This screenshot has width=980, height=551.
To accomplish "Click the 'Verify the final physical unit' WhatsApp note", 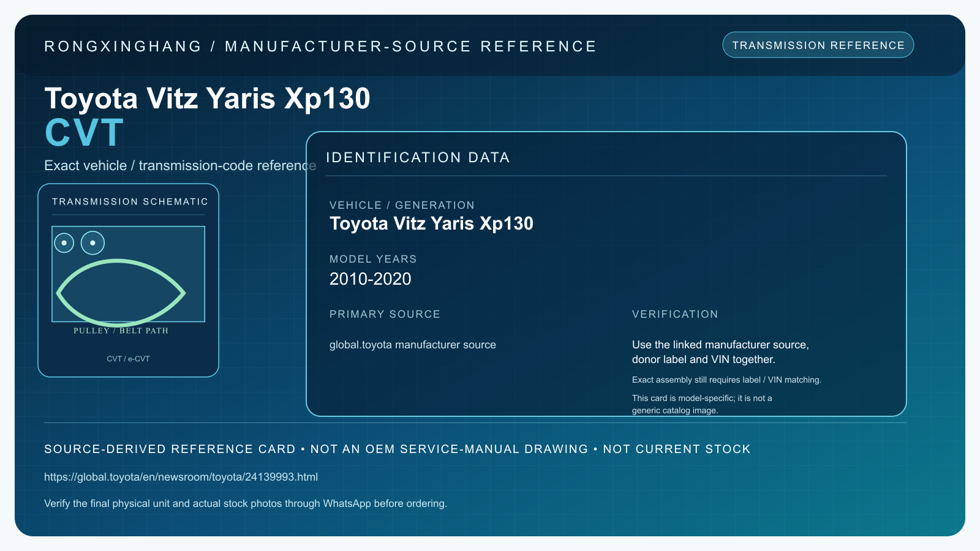I will (246, 503).
